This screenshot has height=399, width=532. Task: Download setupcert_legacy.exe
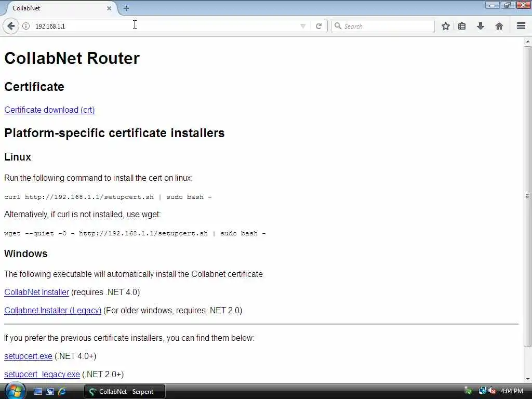point(42,374)
